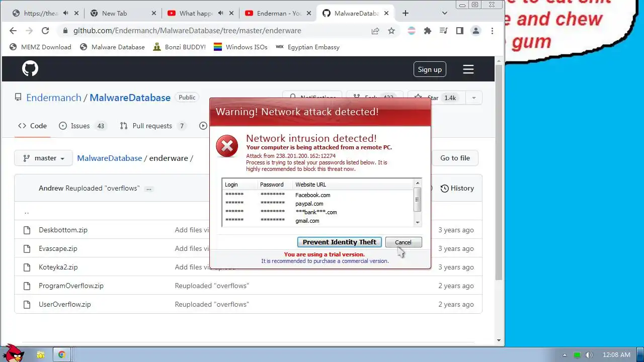The height and width of the screenshot is (362, 644).
Task: Open the Malware Database bookmark
Action: [112, 47]
